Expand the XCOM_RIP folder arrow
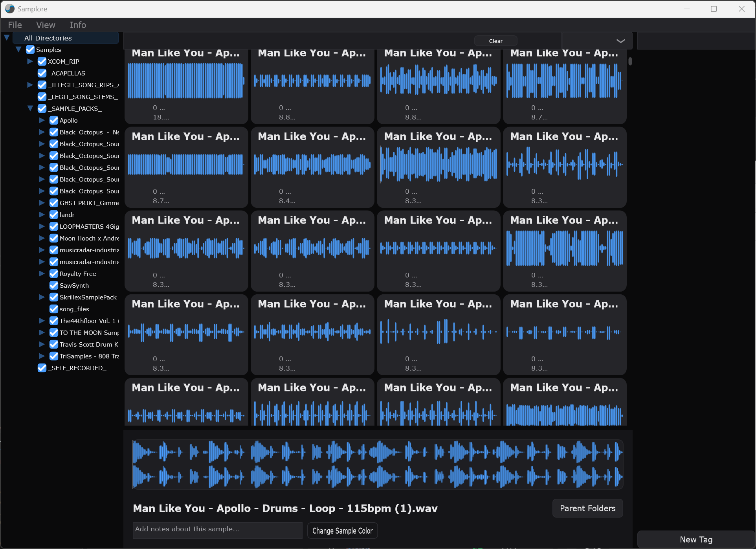 30,61
